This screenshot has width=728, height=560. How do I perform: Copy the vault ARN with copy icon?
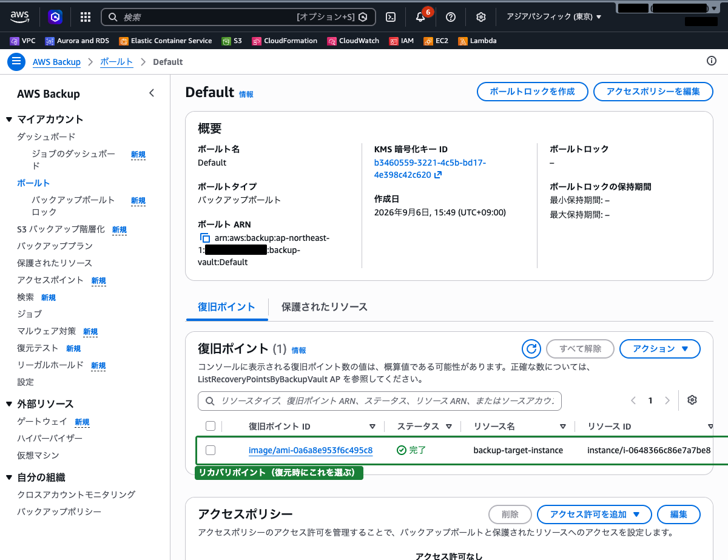(x=204, y=238)
